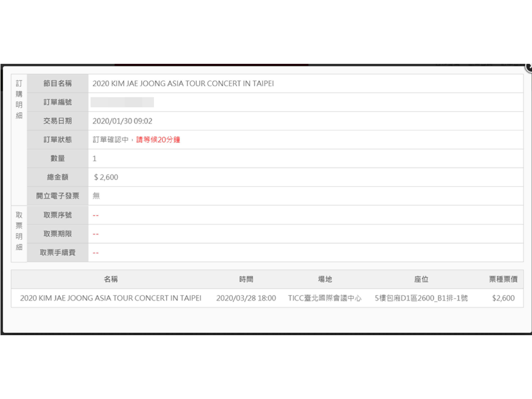This screenshot has height=399, width=532.
Task: Click the red dashes beside 取票序號
Action: tap(95, 215)
